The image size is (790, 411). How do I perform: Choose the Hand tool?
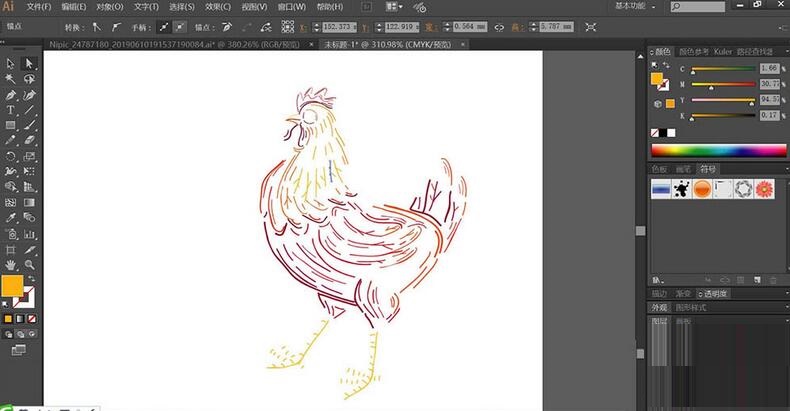[x=11, y=264]
